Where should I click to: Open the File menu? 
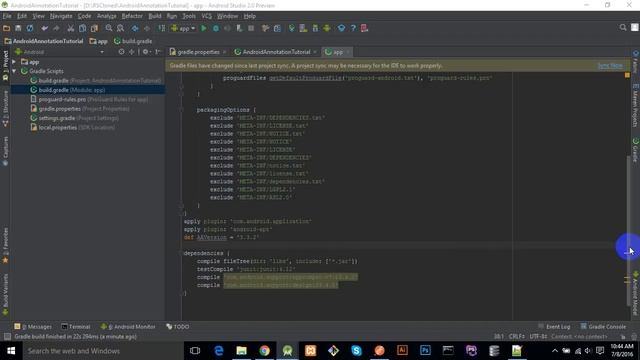7,16
